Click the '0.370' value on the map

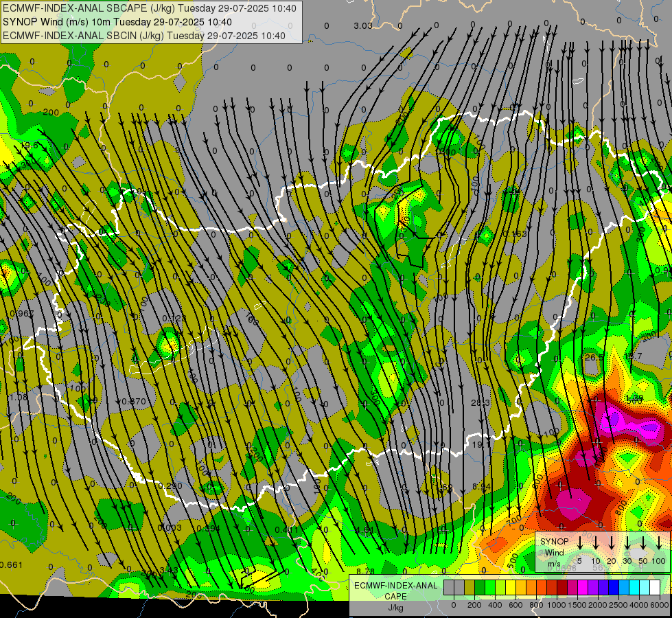pos(134,402)
